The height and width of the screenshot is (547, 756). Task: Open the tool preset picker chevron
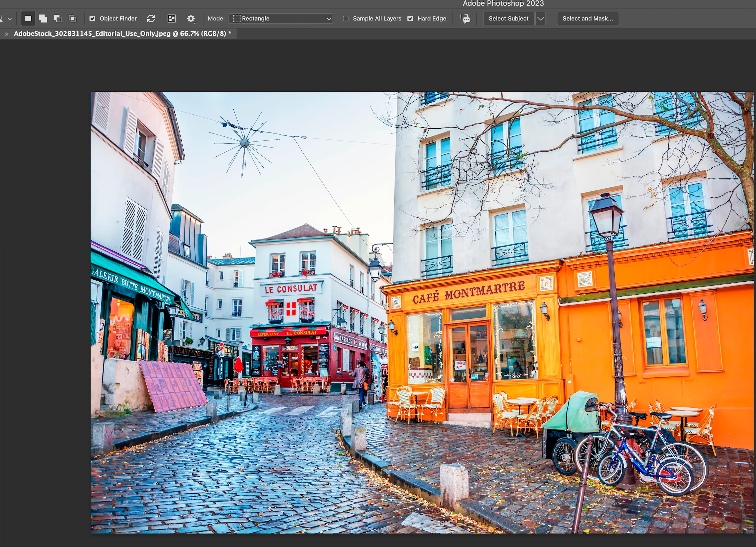10,19
